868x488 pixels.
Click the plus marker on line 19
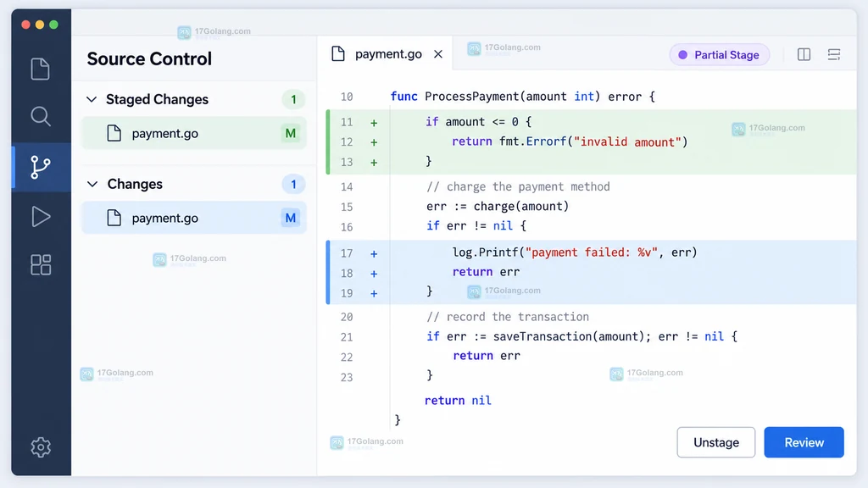pos(374,293)
